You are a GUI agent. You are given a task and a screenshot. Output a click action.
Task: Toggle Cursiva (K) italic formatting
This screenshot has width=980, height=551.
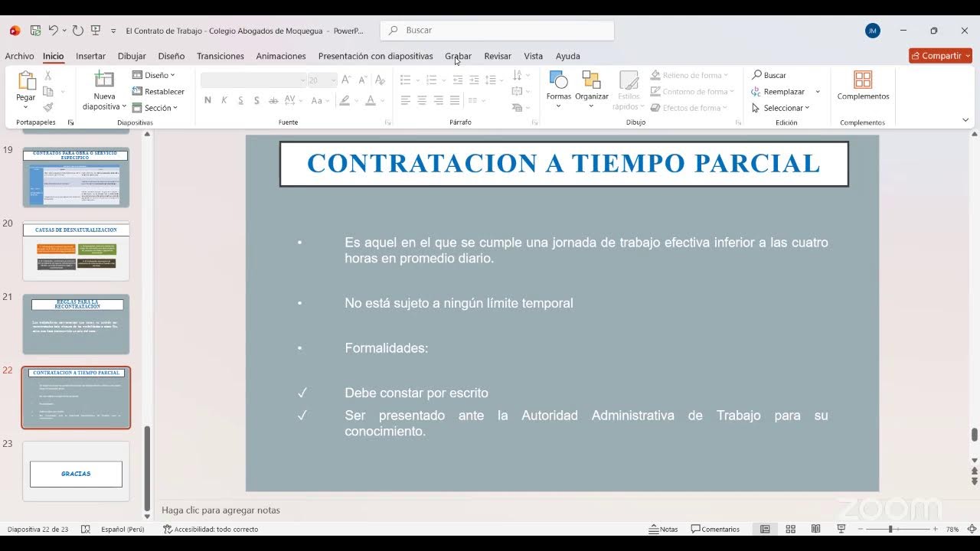(224, 100)
